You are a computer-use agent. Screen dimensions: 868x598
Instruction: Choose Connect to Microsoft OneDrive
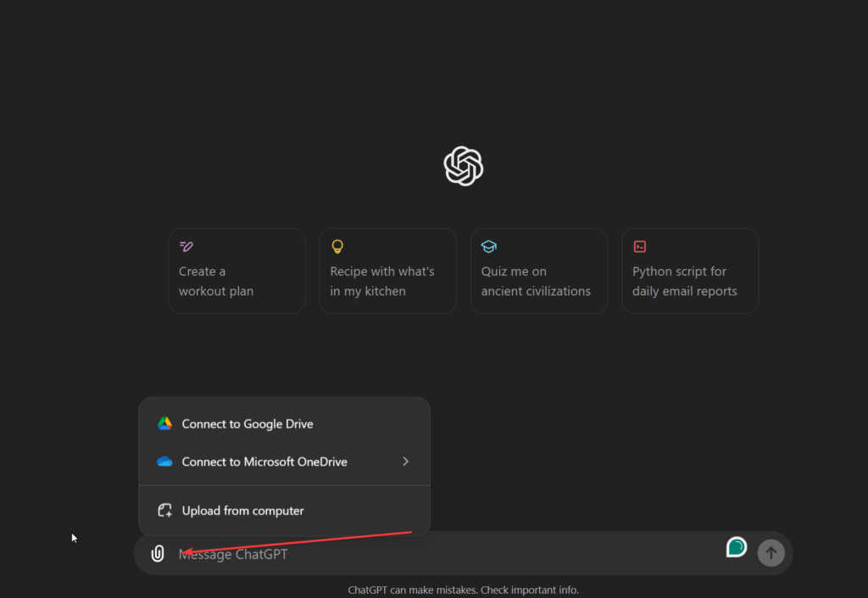(x=284, y=462)
